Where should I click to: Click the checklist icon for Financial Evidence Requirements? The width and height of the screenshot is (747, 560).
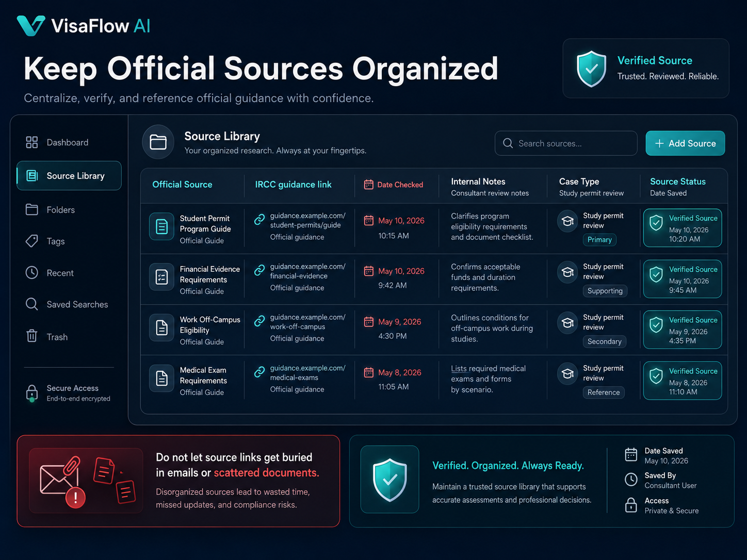[x=161, y=277]
